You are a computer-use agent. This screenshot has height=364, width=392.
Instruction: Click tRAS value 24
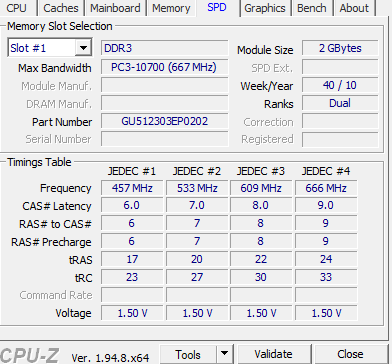click(326, 259)
